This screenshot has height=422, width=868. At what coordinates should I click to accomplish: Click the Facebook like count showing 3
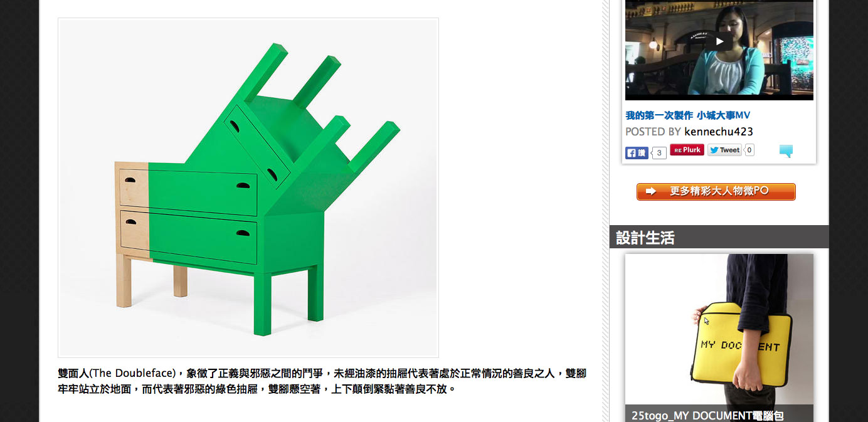point(659,153)
